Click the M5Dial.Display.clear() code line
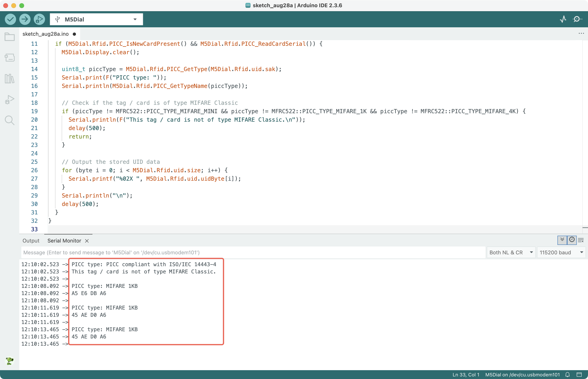Viewport: 588px width, 379px height. pyautogui.click(x=100, y=52)
